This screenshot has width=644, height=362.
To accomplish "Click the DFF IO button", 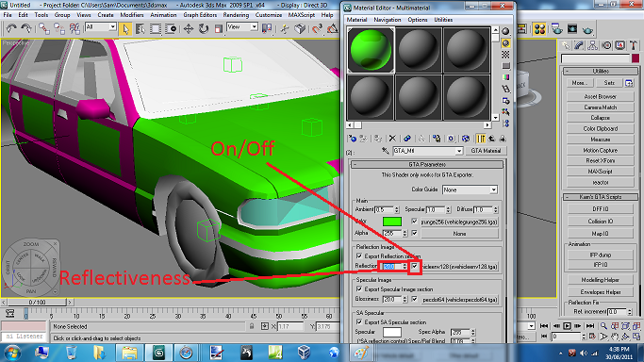I will coord(600,209).
